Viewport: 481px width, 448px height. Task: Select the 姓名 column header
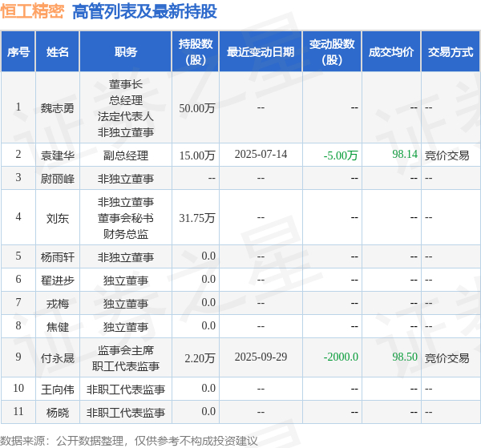58,51
